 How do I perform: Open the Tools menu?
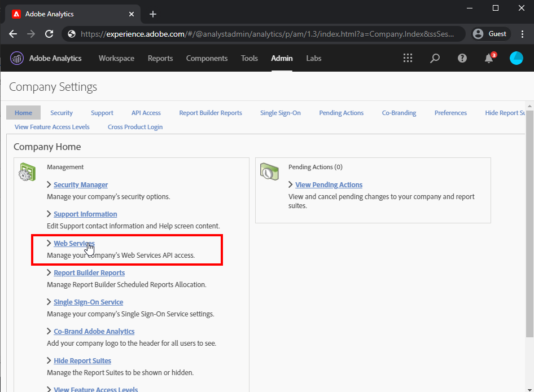pos(250,58)
